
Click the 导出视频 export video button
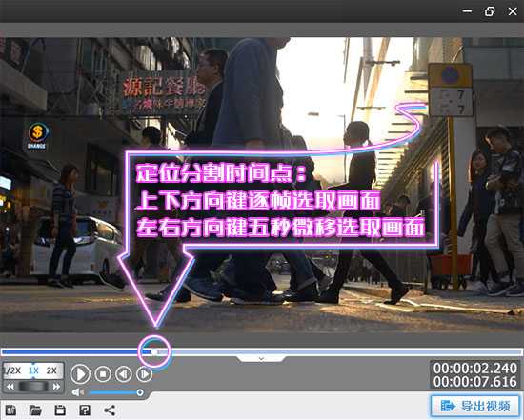[475, 406]
